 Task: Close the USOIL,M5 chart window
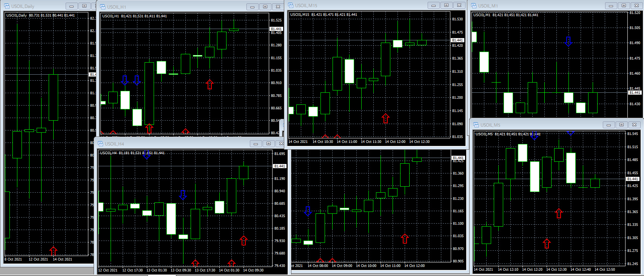point(634,125)
